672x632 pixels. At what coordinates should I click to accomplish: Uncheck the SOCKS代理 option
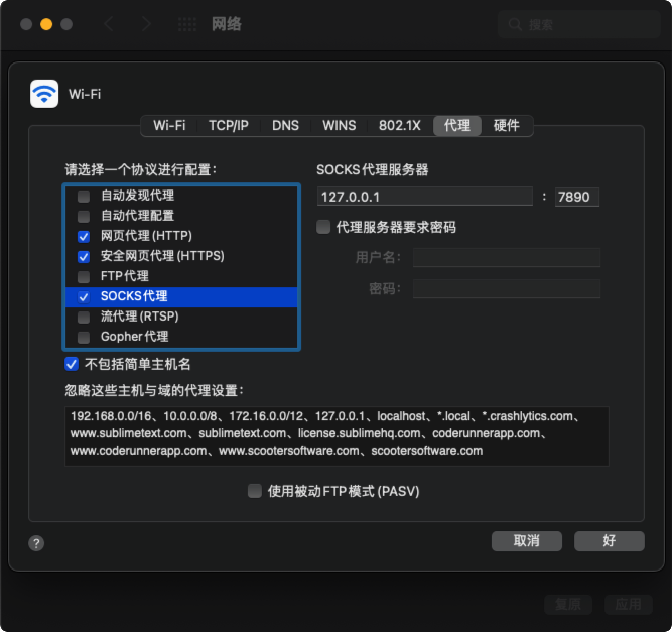(83, 297)
